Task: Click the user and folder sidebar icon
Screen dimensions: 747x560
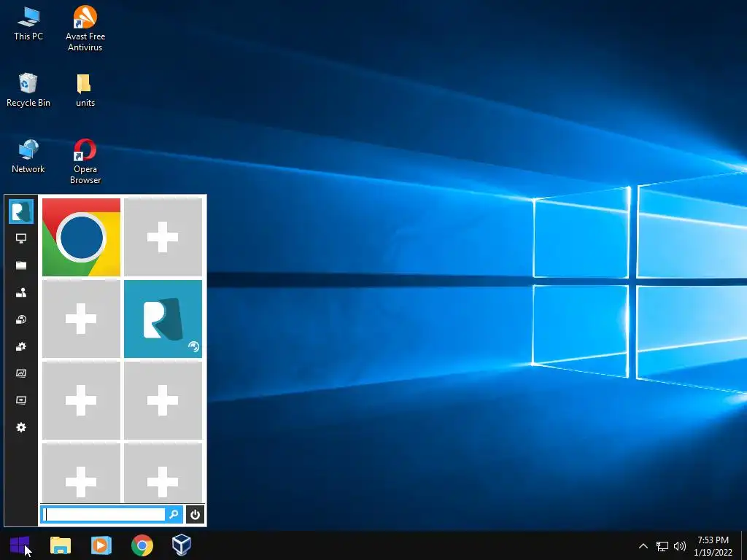Action: [x=21, y=292]
